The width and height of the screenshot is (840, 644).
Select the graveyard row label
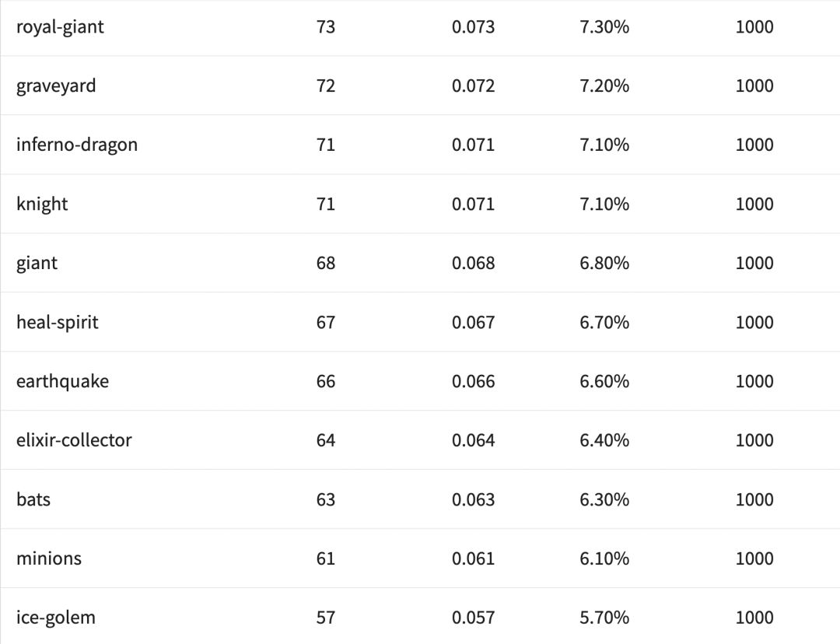(56, 86)
